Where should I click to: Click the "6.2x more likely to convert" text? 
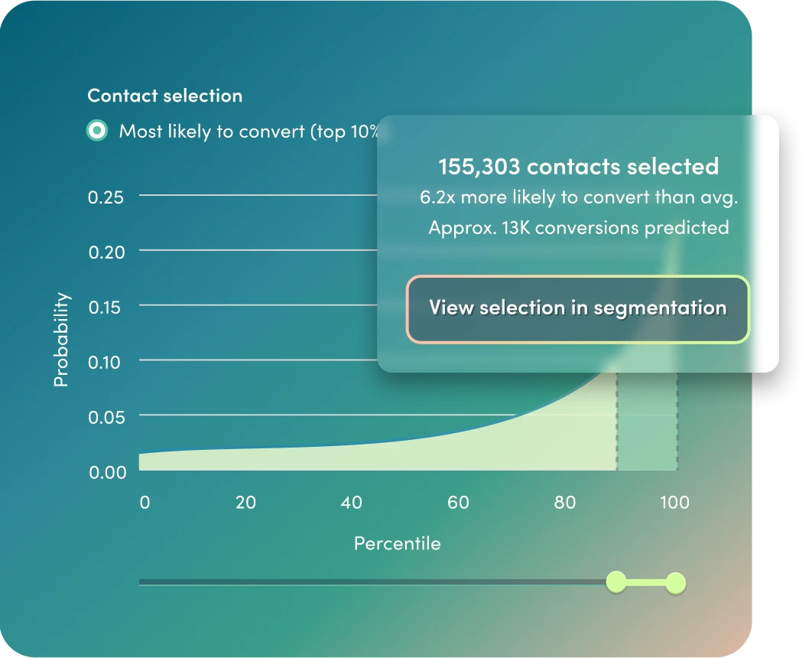click(x=578, y=197)
